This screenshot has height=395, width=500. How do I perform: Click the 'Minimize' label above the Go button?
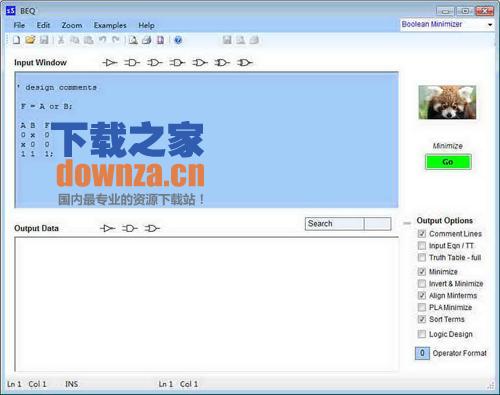coord(448,146)
